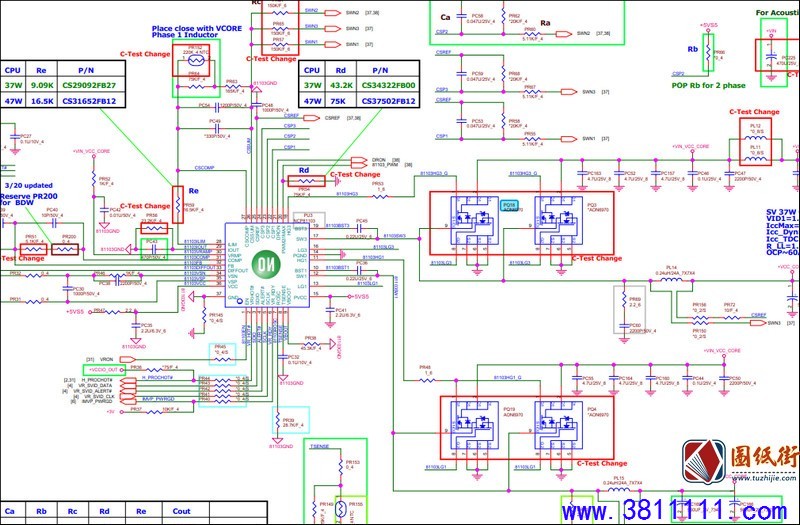
Task: Click the 43.2K value cell
Action: point(341,85)
